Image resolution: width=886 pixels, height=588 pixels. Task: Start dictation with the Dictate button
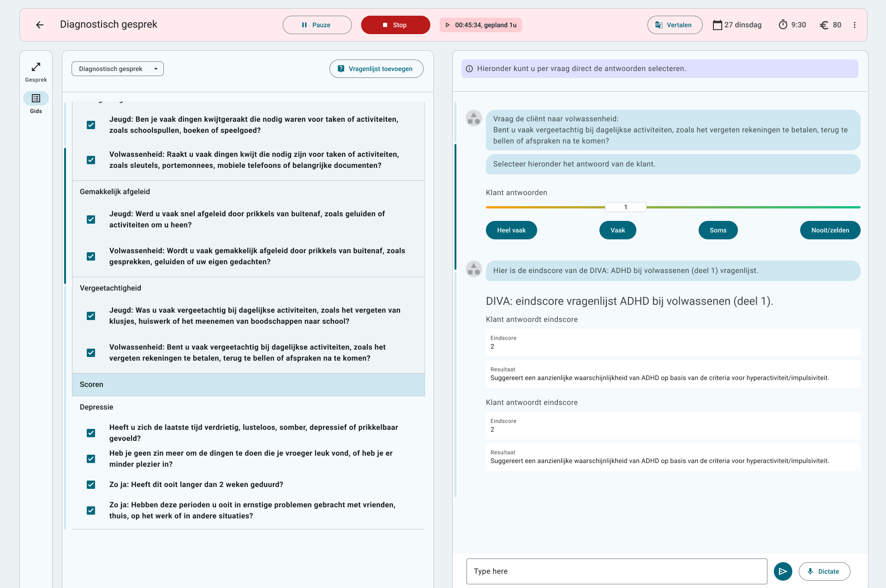[824, 571]
